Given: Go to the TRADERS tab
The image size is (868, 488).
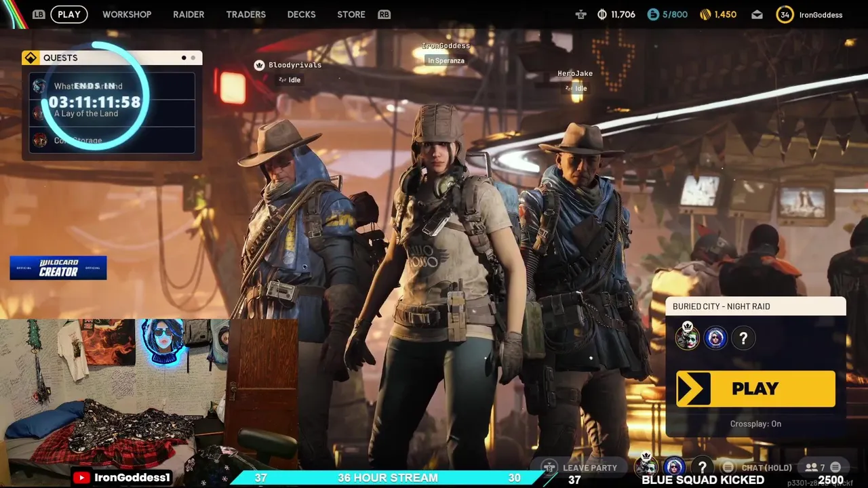Looking at the screenshot, I should pyautogui.click(x=245, y=14).
